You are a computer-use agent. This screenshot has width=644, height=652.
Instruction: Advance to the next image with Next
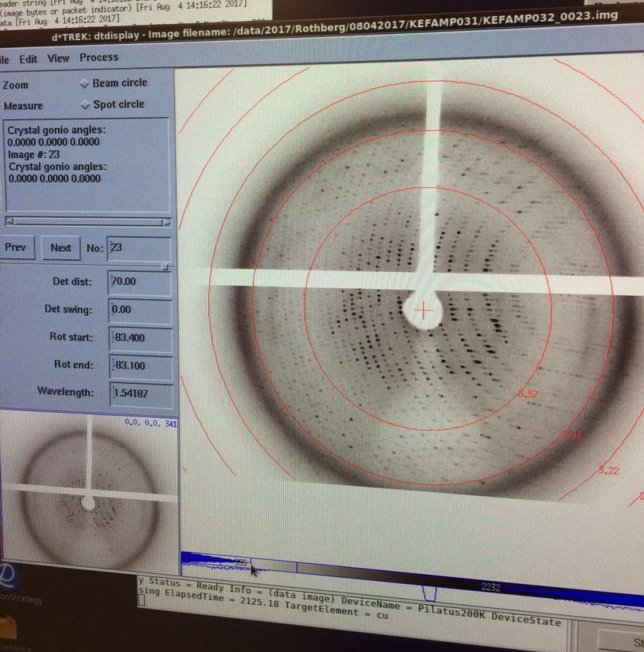[x=61, y=248]
